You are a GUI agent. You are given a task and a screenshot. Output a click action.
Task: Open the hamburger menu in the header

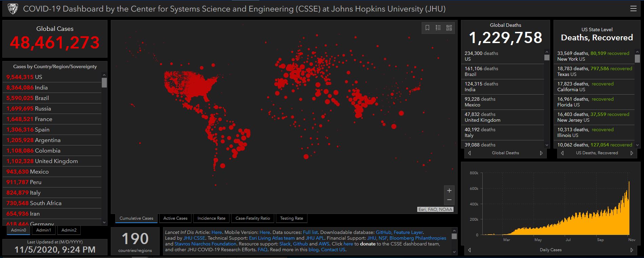click(633, 9)
